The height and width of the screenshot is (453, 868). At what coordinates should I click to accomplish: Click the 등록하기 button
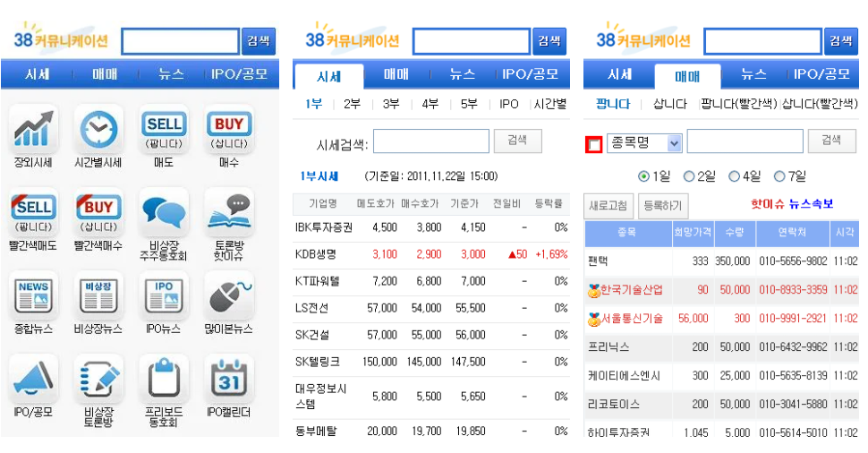coord(663,206)
